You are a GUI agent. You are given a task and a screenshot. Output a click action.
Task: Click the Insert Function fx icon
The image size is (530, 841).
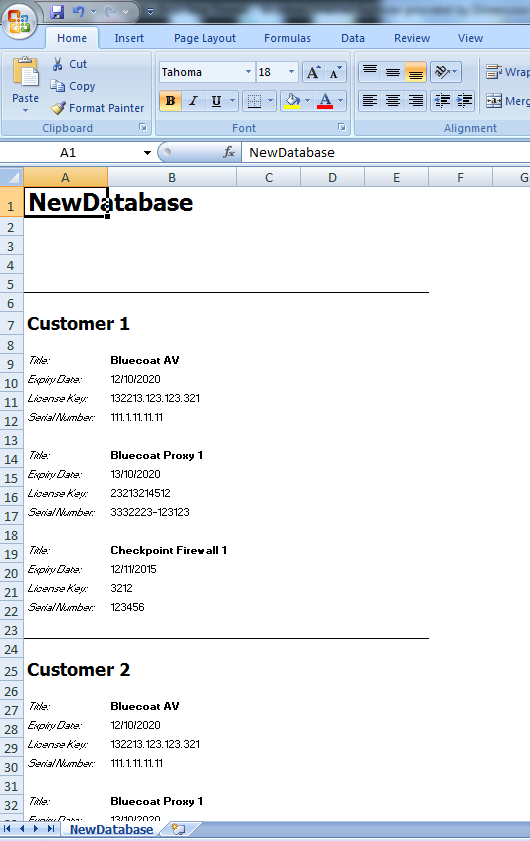click(229, 152)
